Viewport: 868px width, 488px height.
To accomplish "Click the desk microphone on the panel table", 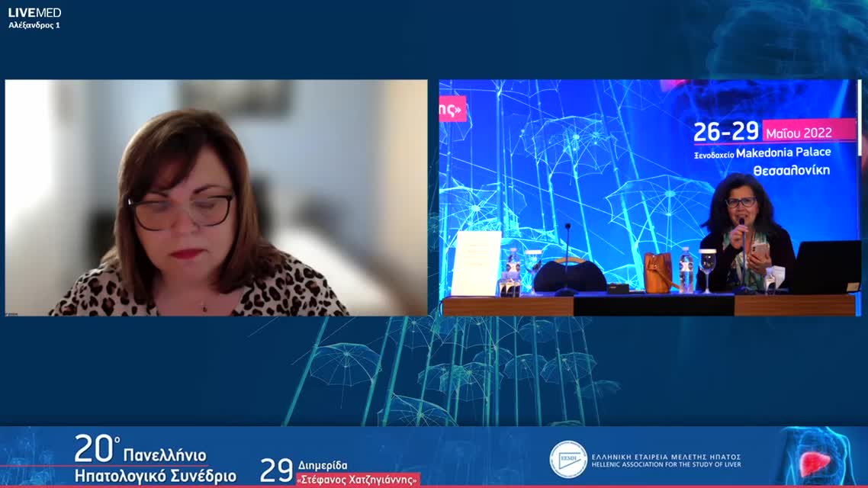I will (567, 259).
